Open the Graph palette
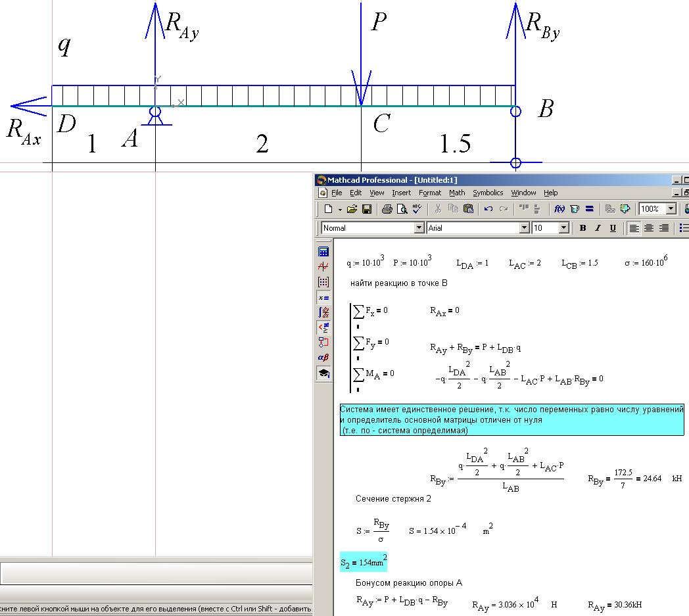This screenshot has width=689, height=616. click(x=323, y=267)
